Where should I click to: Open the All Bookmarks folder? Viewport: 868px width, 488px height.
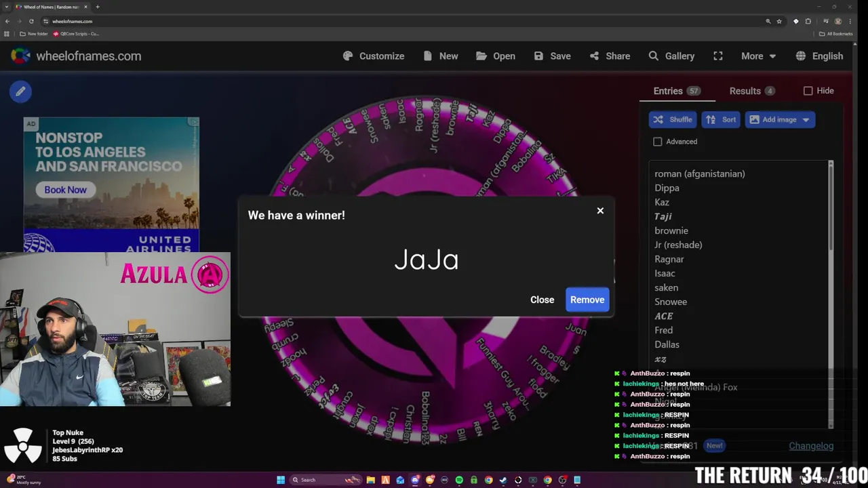point(835,33)
